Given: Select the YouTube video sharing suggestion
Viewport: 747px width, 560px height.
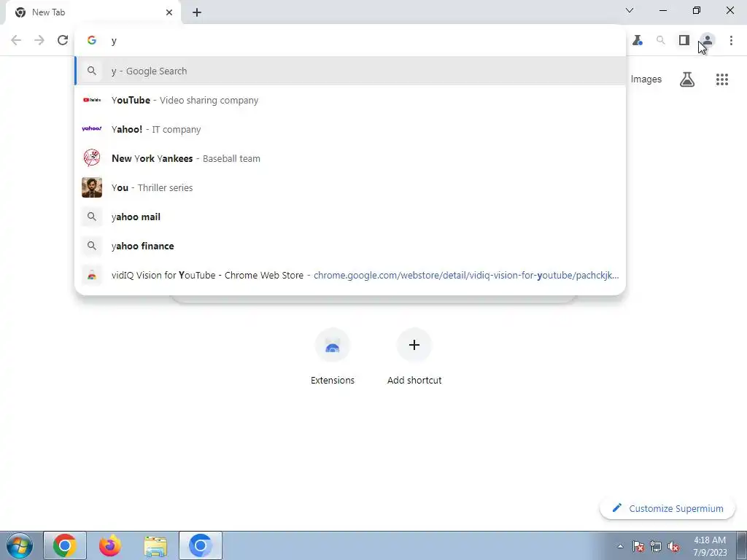Looking at the screenshot, I should tap(350, 100).
